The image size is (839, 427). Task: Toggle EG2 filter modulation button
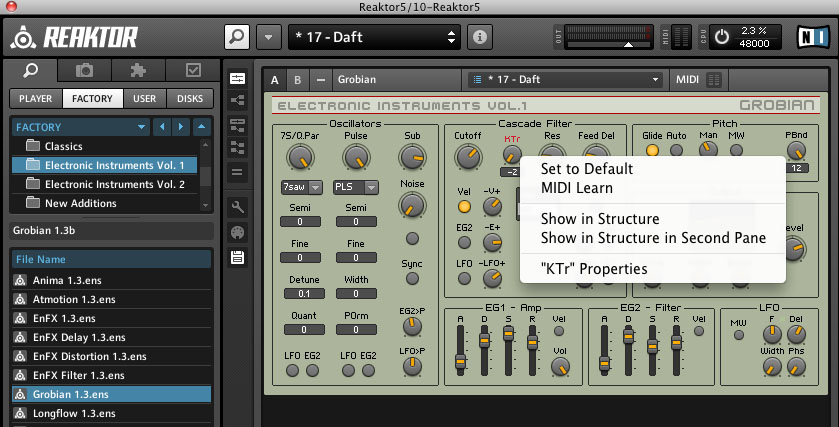pos(464,242)
